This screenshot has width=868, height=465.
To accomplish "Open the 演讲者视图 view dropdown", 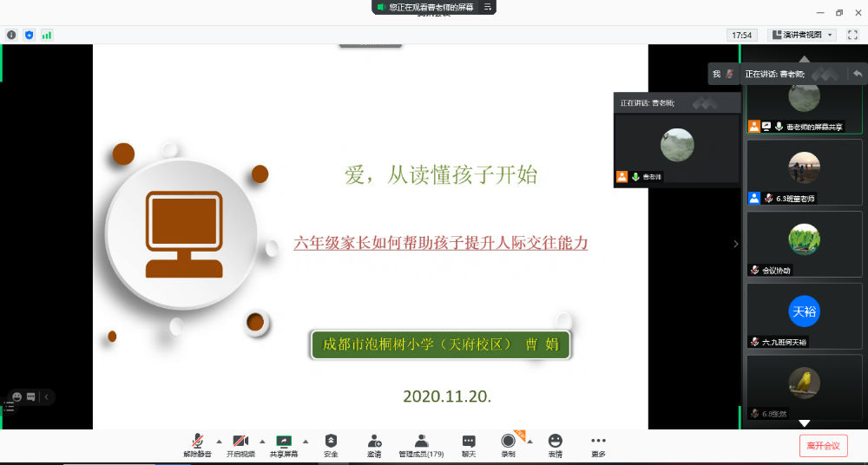I will click(802, 35).
